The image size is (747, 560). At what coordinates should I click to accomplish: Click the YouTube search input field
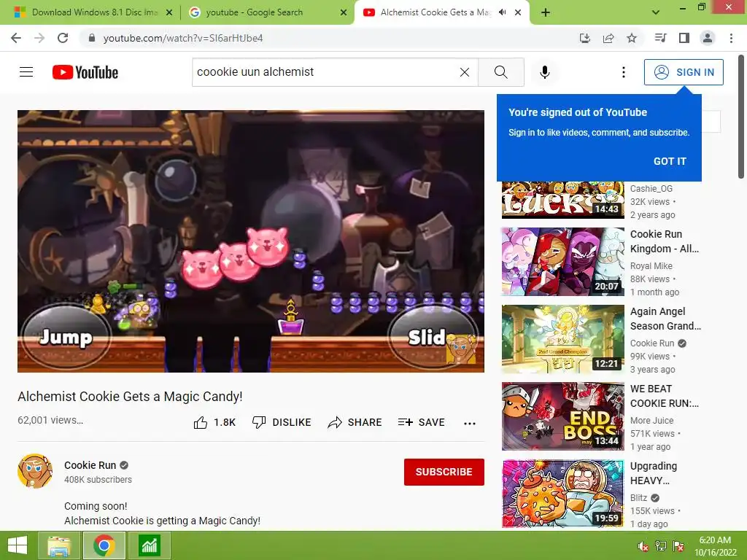(326, 72)
